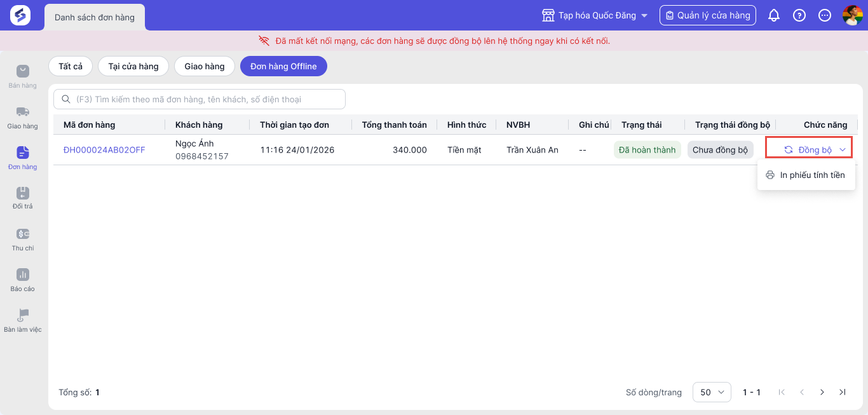Open the help question mark icon
Image resolution: width=868 pixels, height=415 pixels.
point(799,15)
